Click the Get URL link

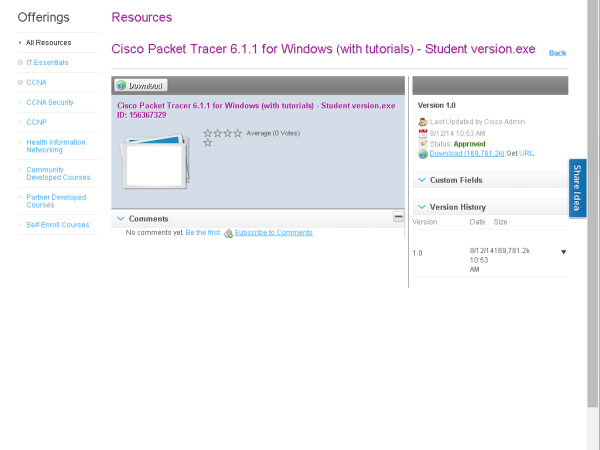pos(527,154)
